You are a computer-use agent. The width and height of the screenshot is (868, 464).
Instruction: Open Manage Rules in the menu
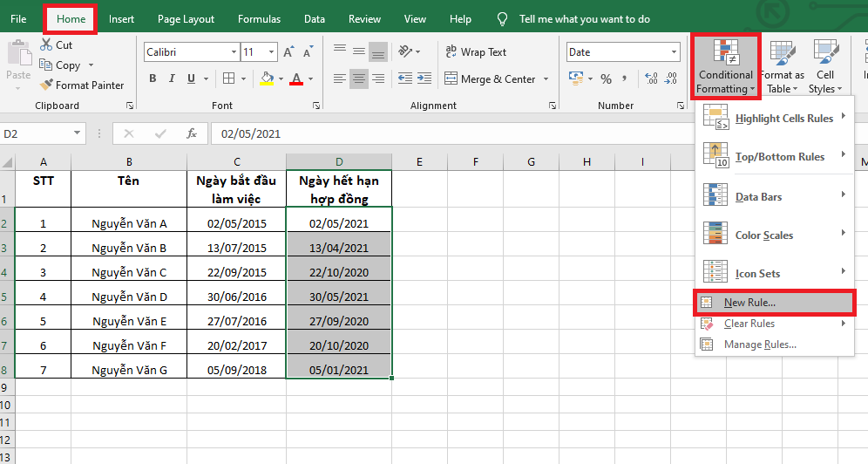click(x=759, y=345)
